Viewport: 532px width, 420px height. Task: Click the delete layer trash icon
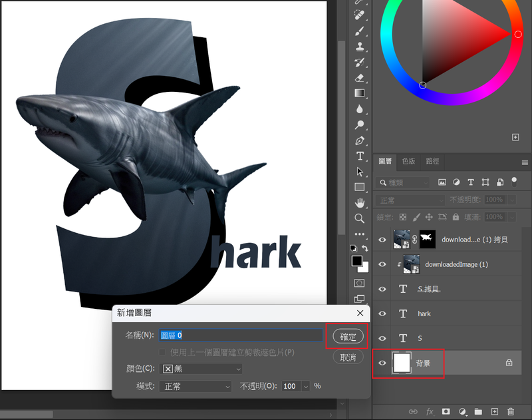pos(511,412)
